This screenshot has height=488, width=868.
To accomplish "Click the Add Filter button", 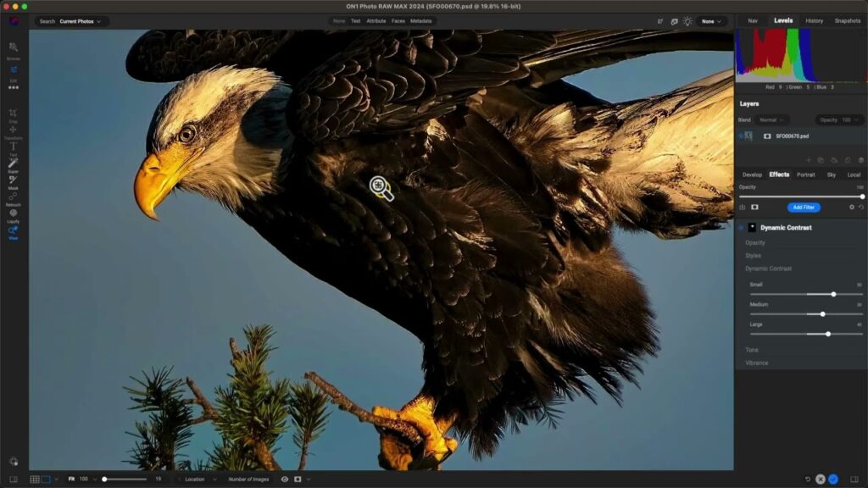I will tap(803, 207).
